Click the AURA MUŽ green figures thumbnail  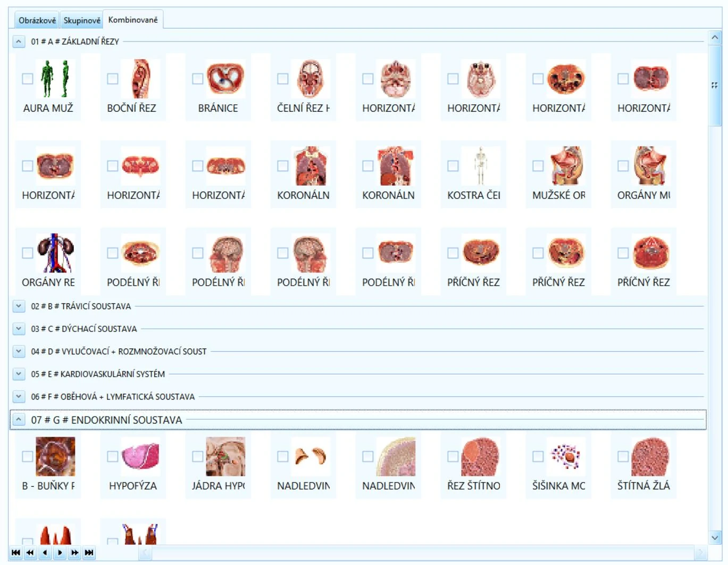click(x=55, y=79)
